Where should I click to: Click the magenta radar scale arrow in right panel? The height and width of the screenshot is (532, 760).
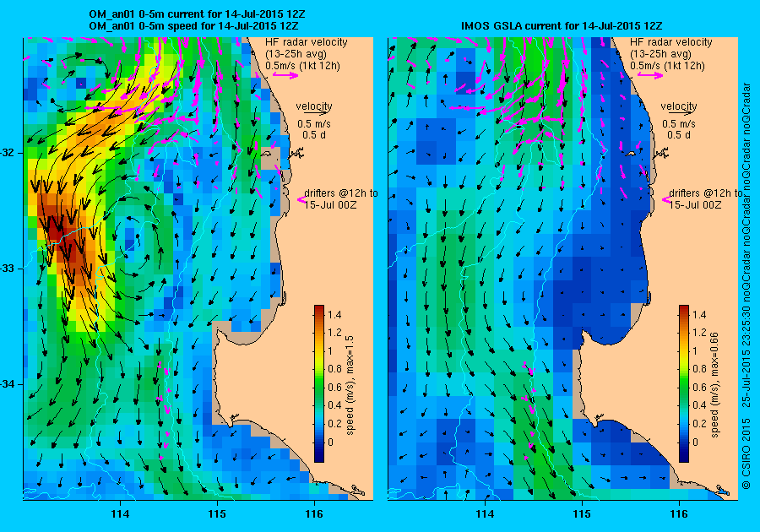(x=650, y=75)
